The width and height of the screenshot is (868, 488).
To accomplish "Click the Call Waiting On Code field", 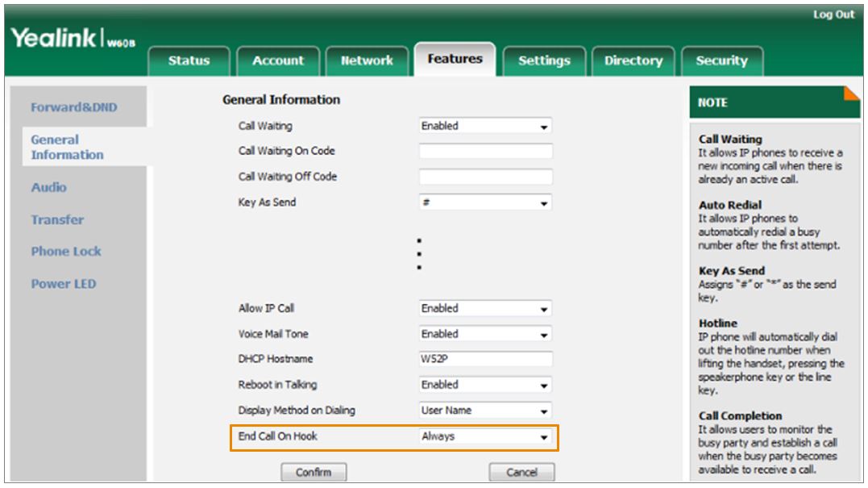I will (485, 152).
